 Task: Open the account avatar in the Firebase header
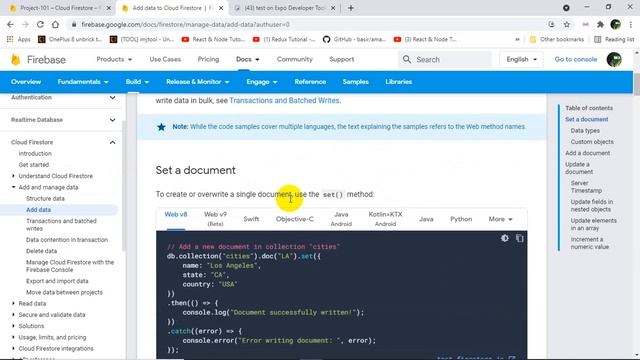click(x=614, y=60)
